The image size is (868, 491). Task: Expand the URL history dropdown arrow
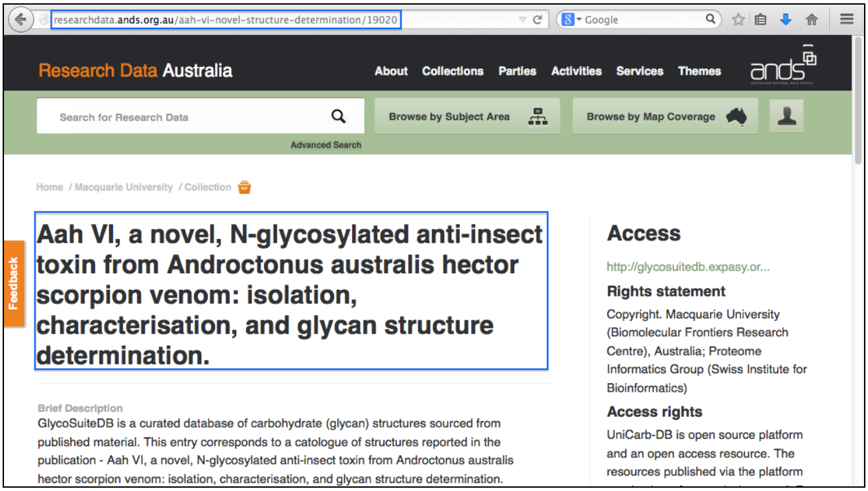(523, 20)
